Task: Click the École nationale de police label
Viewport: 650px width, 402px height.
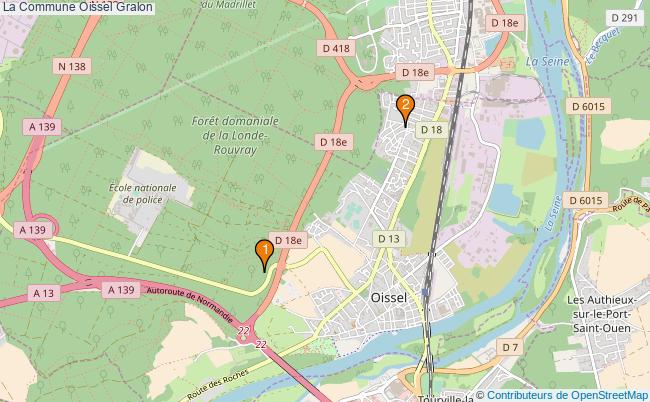Action: point(143,194)
